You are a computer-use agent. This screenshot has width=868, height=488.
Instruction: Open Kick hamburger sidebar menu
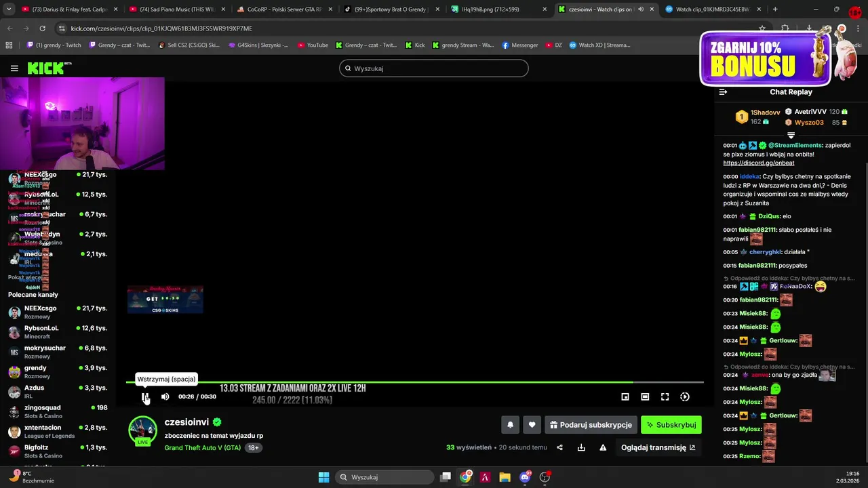(x=14, y=68)
